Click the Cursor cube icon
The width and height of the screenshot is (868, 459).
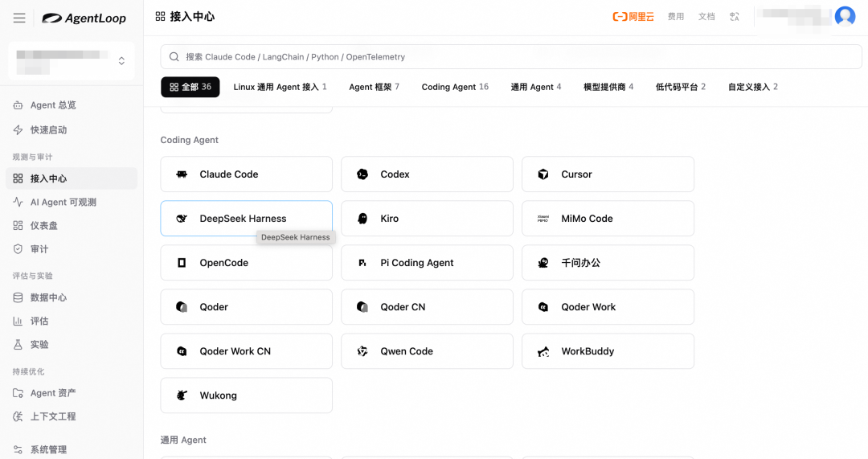point(543,174)
